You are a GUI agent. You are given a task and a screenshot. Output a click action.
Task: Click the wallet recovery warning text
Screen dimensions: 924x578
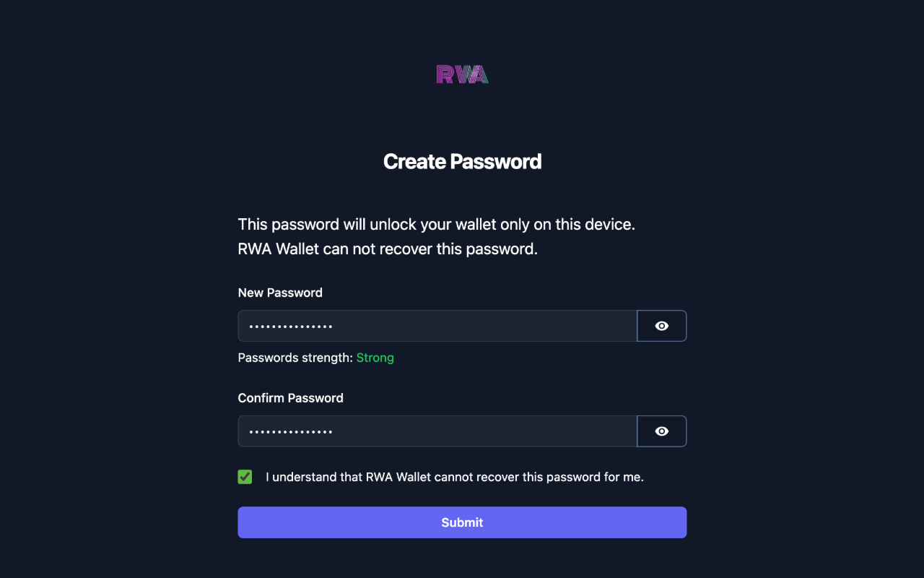(436, 236)
